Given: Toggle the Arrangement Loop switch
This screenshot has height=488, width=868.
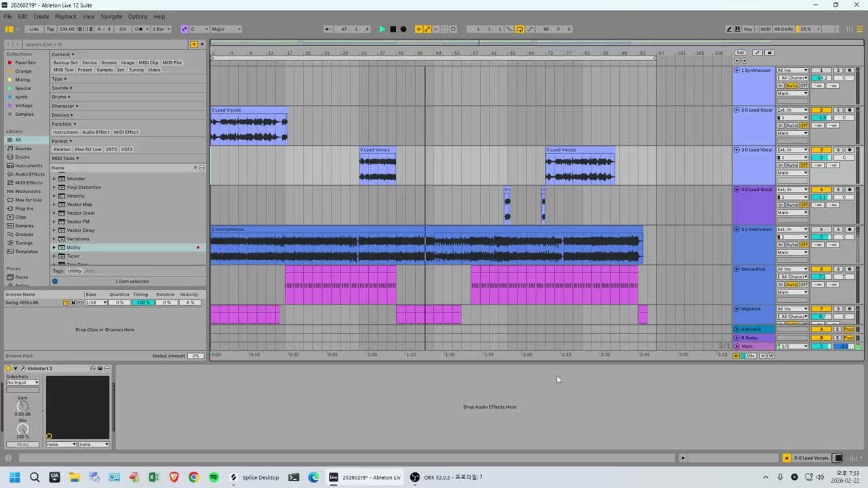Looking at the screenshot, I should click(519, 29).
